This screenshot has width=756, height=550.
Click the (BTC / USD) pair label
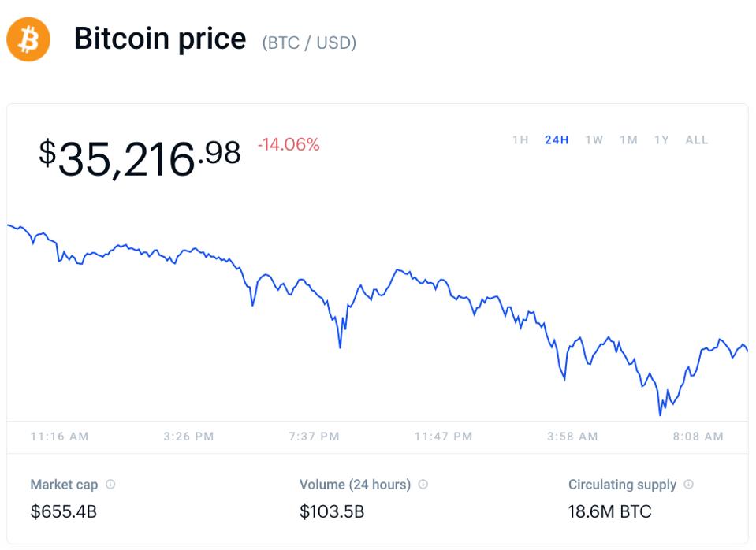tap(309, 43)
